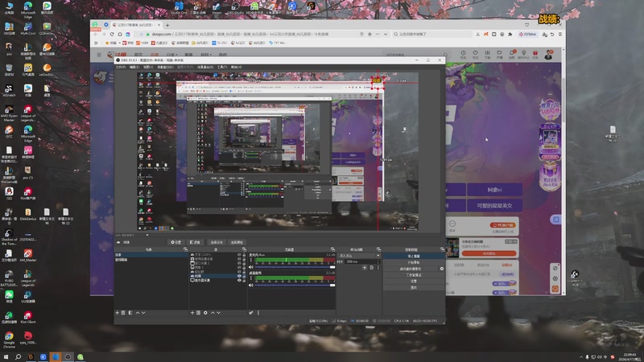The image size is (644, 362).
Task: Open the transition type dropdown in OBS
Action: point(359,255)
